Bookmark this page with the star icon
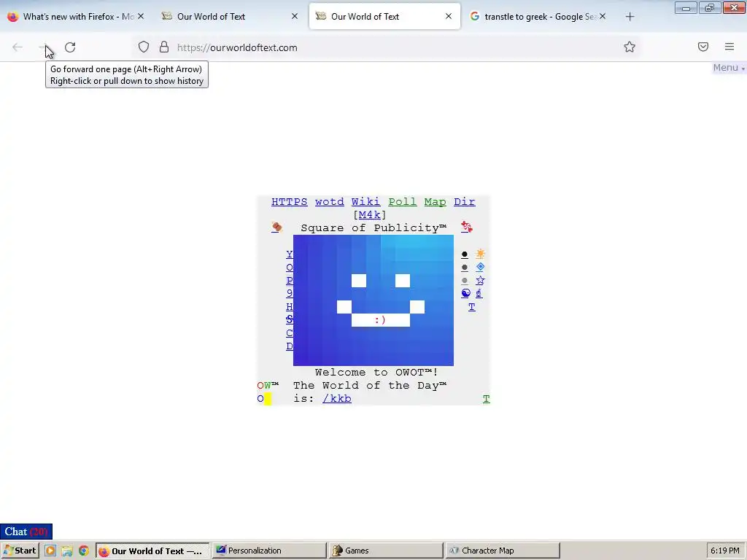Screen dimensions: 747x560 (x=630, y=47)
